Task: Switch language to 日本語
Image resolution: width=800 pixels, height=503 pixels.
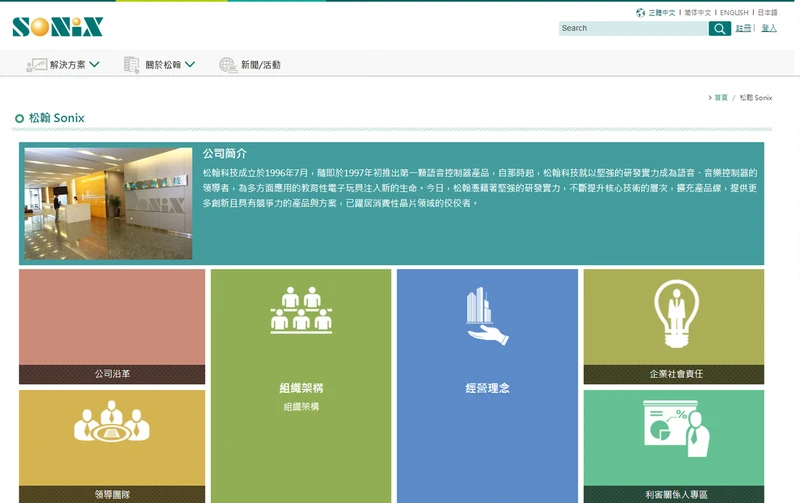Action: [767, 13]
